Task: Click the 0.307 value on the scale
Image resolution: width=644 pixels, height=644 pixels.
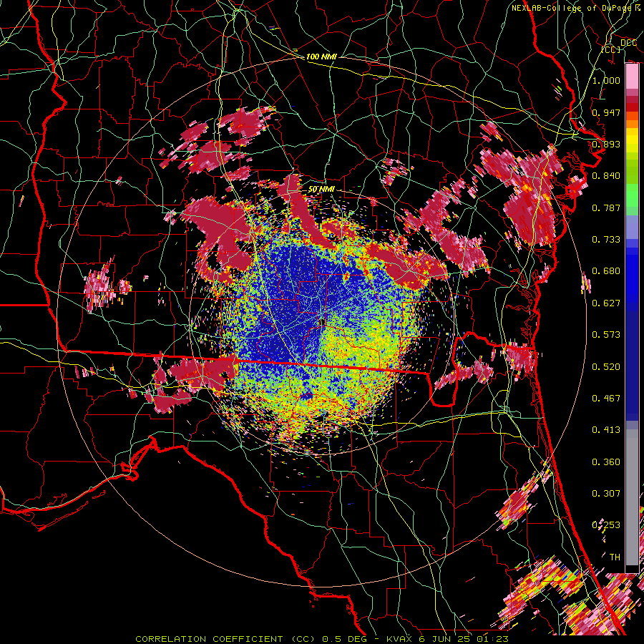Action: (606, 493)
